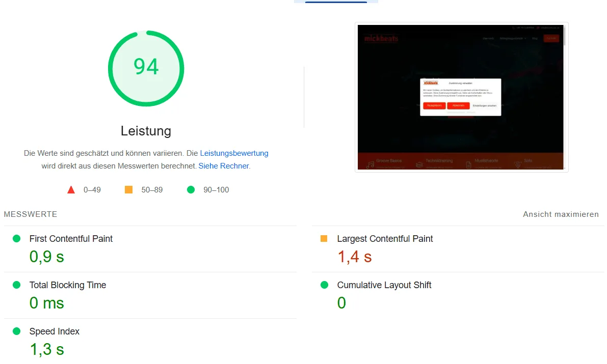The image size is (607, 364).
Task: Click the 0 ms value
Action: (x=46, y=303)
